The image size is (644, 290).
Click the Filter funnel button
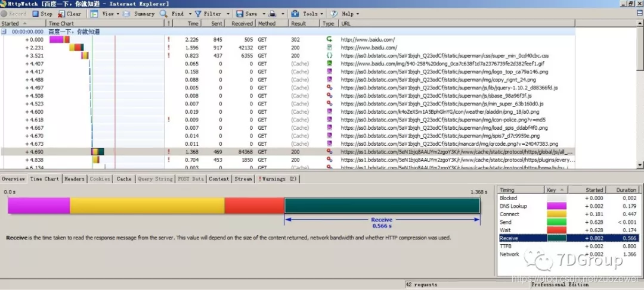[208, 14]
